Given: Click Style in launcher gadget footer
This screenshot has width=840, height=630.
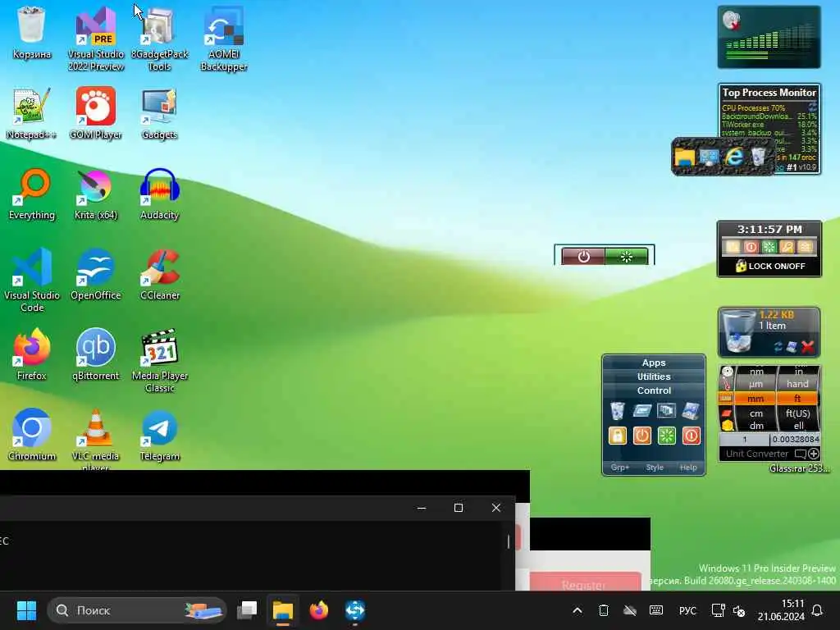Looking at the screenshot, I should click(x=654, y=468).
